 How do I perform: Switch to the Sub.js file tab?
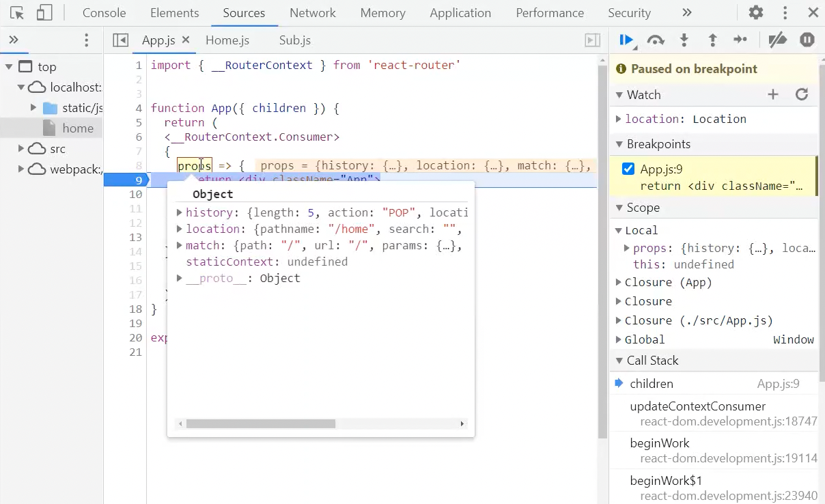(295, 40)
